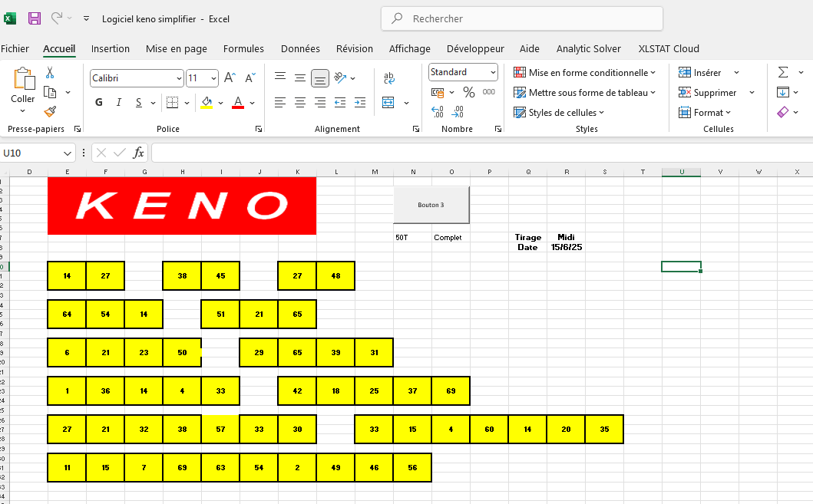Switch to the Formules tab
The image size is (813, 504).
pyautogui.click(x=243, y=48)
